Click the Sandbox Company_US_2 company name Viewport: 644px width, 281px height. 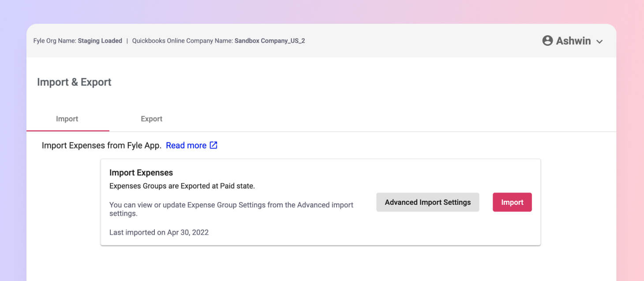(270, 41)
